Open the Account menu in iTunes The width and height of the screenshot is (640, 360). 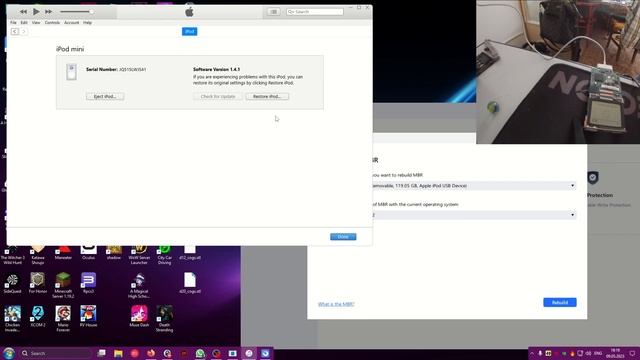coord(71,23)
